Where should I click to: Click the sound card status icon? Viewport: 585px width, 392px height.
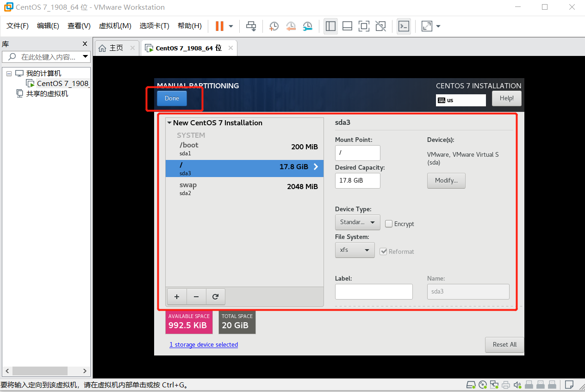click(517, 385)
